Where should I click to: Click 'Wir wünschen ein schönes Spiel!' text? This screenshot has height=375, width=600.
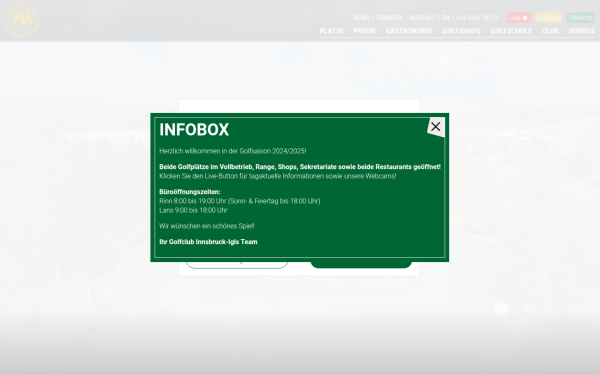[x=207, y=226]
